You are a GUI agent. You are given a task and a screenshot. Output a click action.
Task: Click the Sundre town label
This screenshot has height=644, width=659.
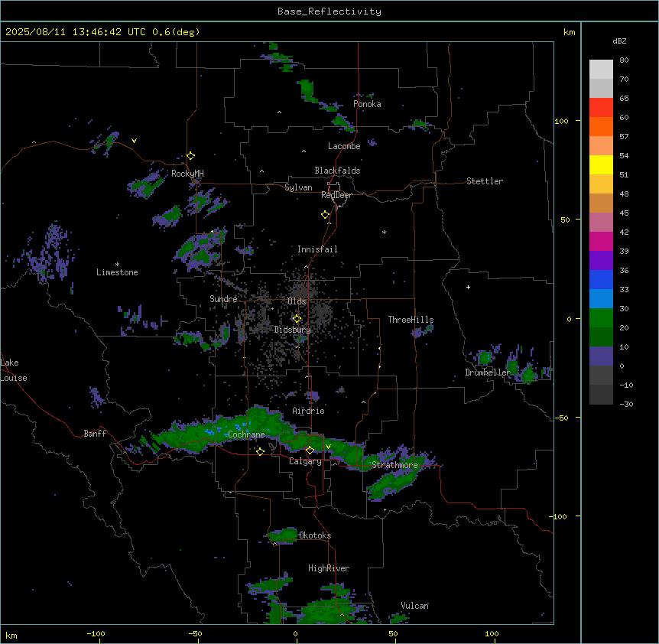(223, 299)
